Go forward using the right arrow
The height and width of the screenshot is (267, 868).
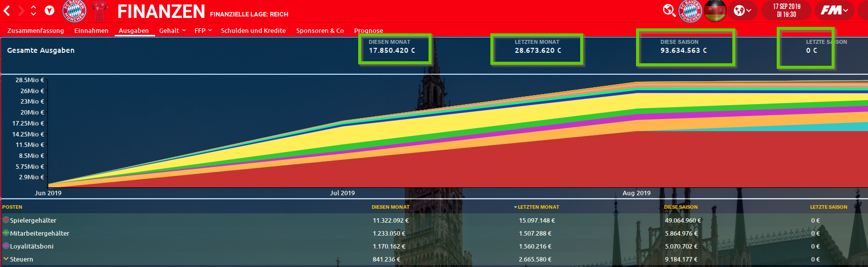[x=21, y=10]
